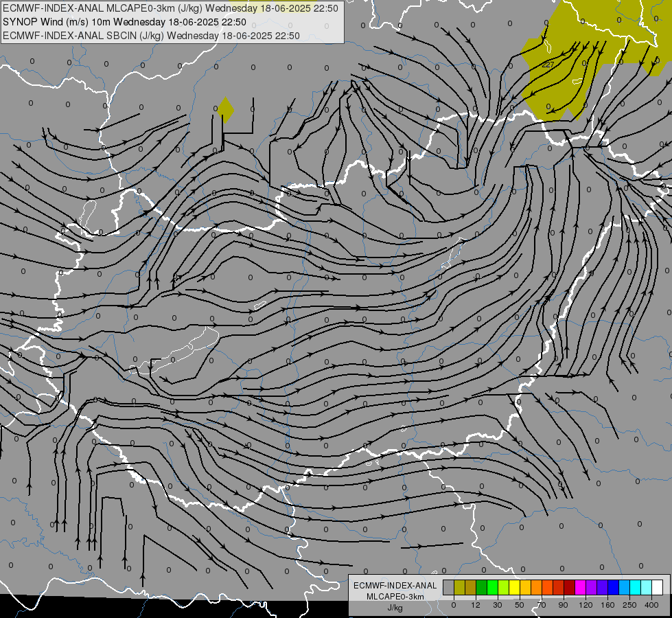The image size is (672, 618).
Task: Click the legend tick value 90
Action: 564,605
